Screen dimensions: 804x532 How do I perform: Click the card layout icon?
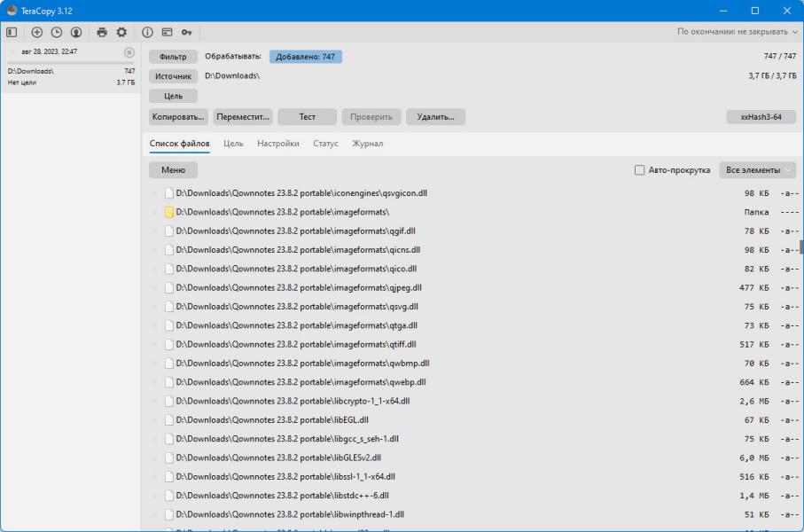168,32
